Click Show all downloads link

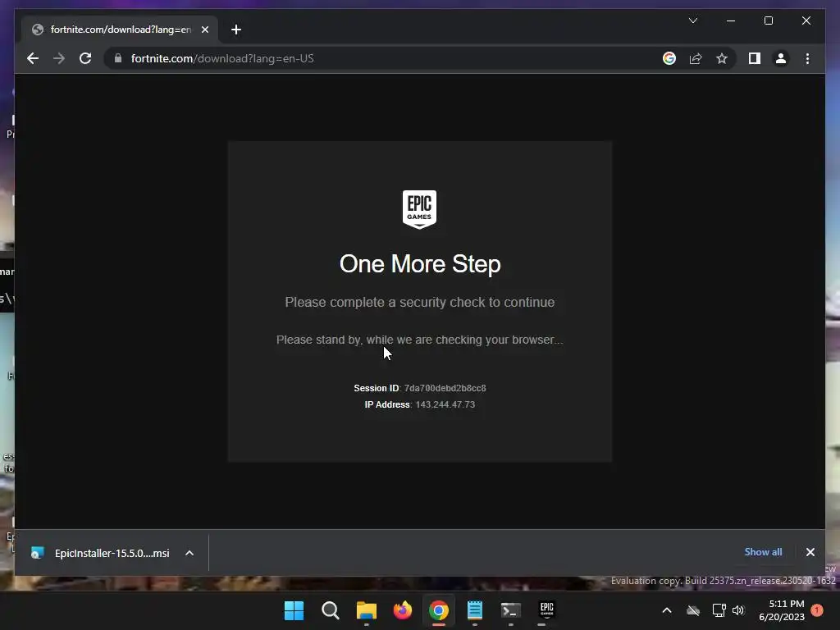point(763,552)
